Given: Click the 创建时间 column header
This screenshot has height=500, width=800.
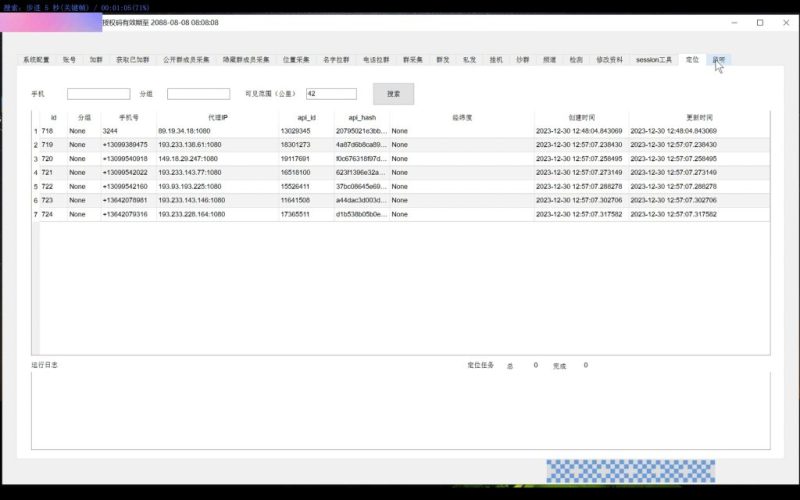Looking at the screenshot, I should tap(582, 117).
